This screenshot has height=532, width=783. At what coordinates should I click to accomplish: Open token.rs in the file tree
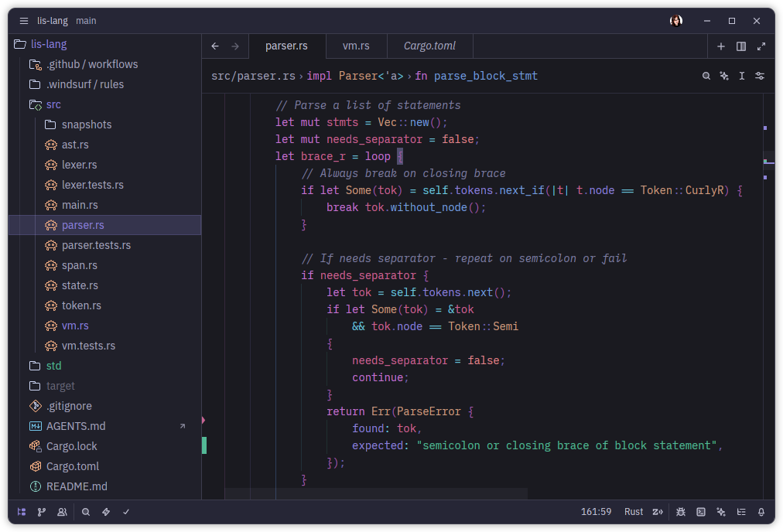pyautogui.click(x=105, y=305)
